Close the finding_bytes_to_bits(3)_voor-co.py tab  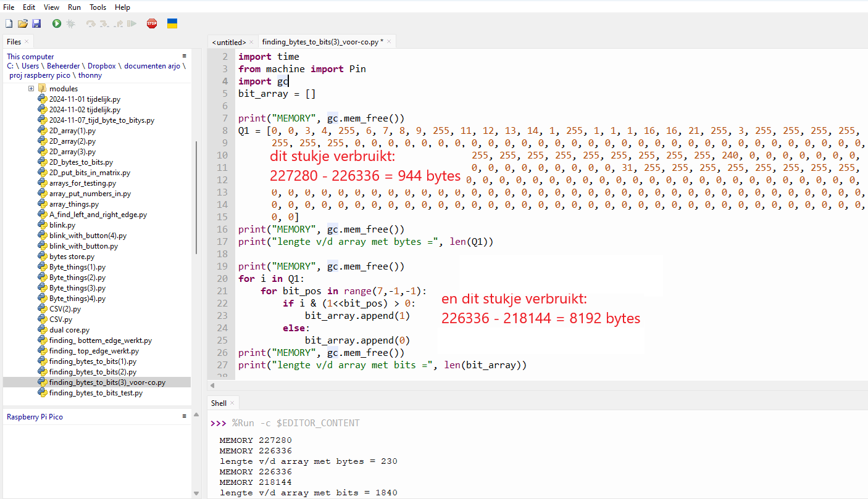(389, 42)
